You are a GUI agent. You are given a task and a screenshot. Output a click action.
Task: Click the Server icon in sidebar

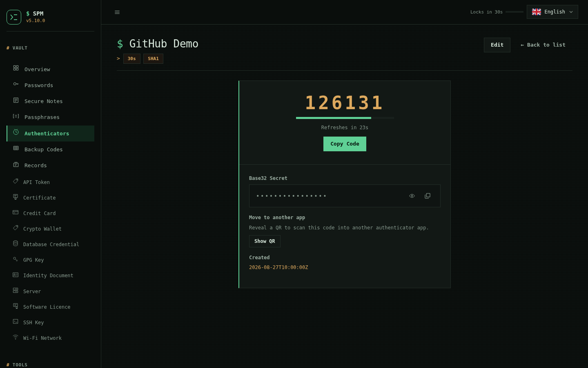pos(16,290)
